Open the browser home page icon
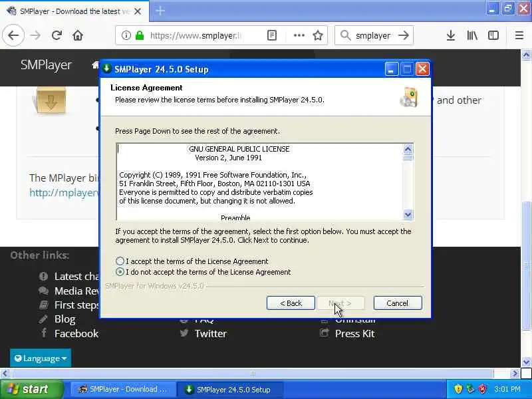The height and width of the screenshot is (399, 532). [x=78, y=35]
